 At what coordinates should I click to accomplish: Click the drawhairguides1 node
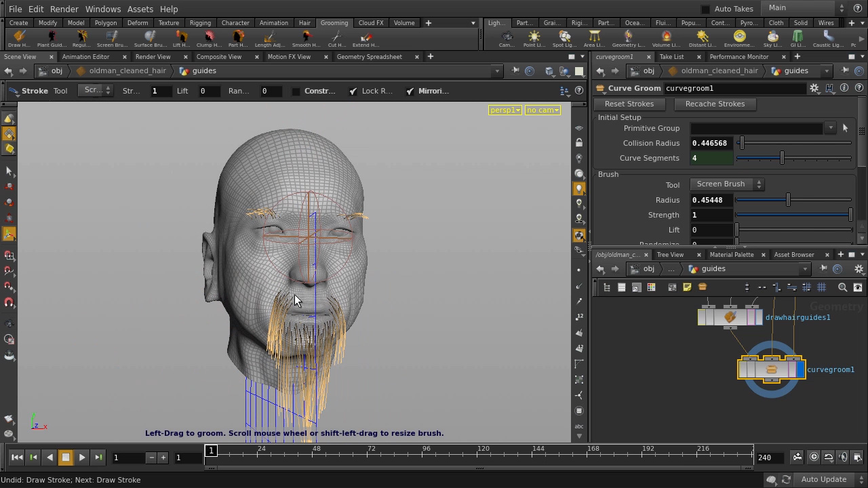point(730,317)
